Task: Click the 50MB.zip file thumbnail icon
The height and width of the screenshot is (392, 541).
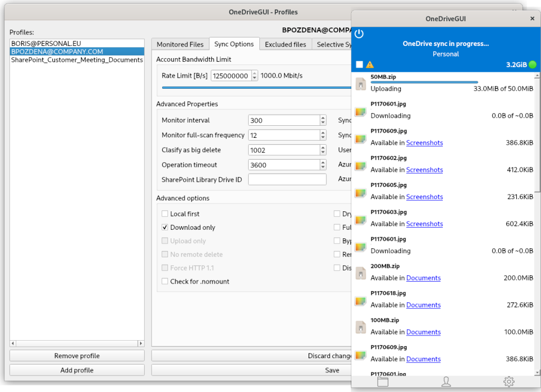Action: (x=360, y=83)
